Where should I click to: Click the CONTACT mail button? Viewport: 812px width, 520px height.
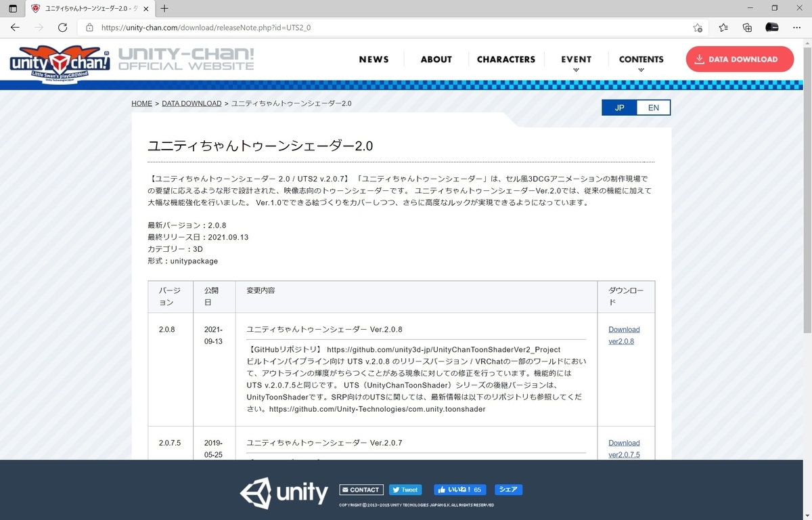(x=361, y=490)
